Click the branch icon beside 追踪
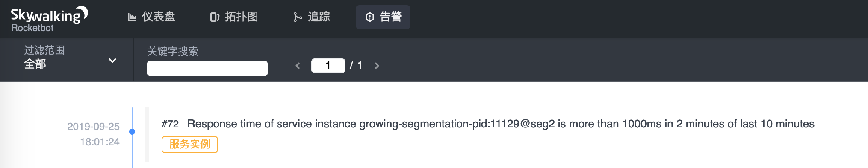Screen dimensions: 868x168 point(298,17)
